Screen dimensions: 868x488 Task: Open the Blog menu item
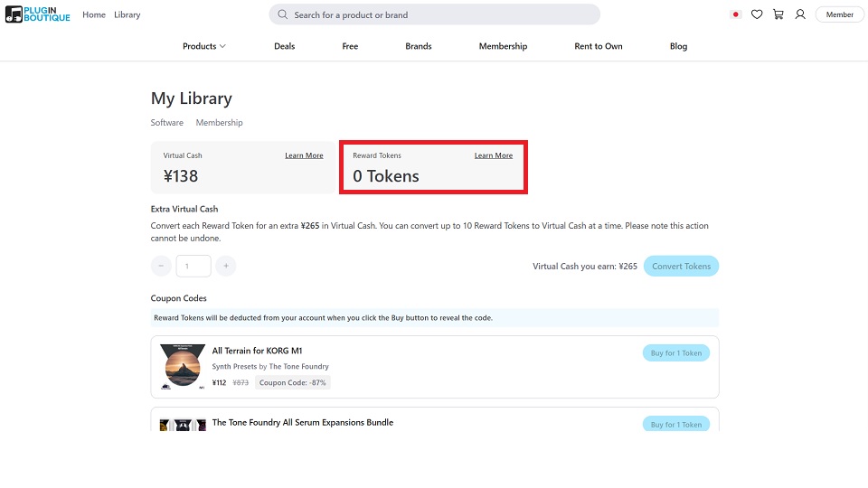tap(678, 46)
